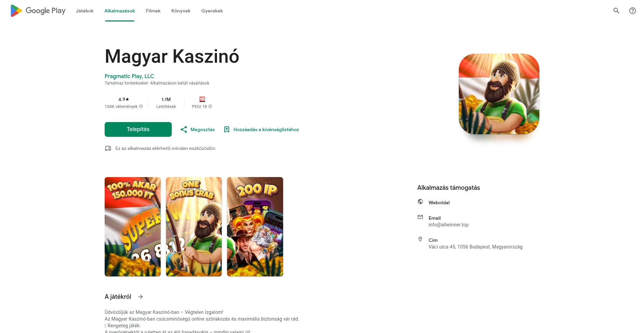The image size is (644, 333).
Task: Click the location pin icon by Cím
Action: 420,239
